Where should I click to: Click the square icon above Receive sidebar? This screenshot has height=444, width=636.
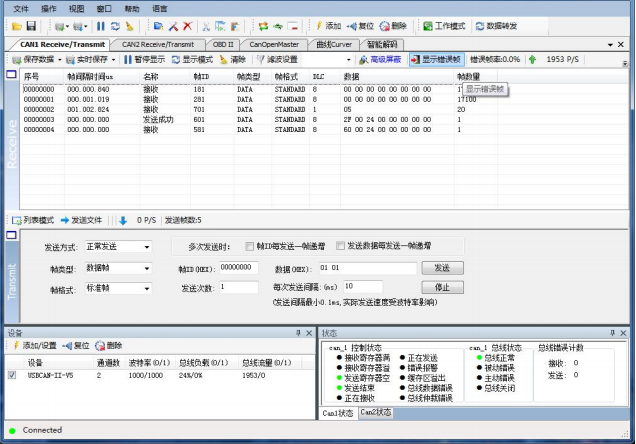pyautogui.click(x=11, y=74)
